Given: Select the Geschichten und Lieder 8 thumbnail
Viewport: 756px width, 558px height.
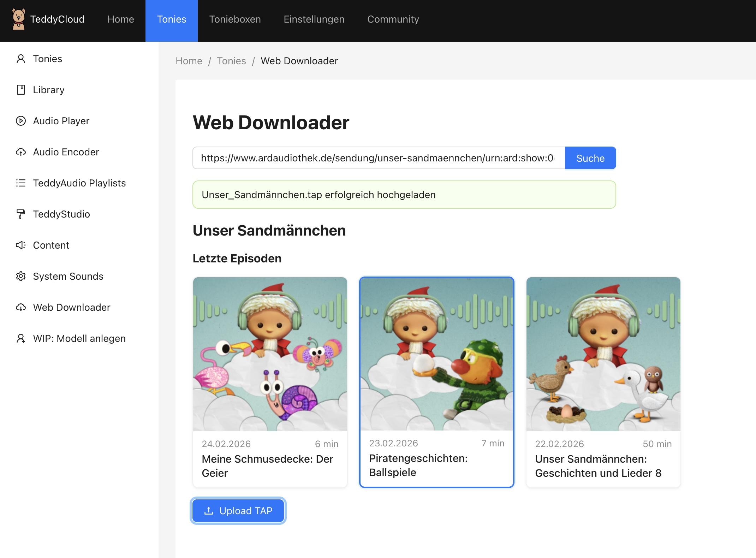Looking at the screenshot, I should (x=603, y=354).
